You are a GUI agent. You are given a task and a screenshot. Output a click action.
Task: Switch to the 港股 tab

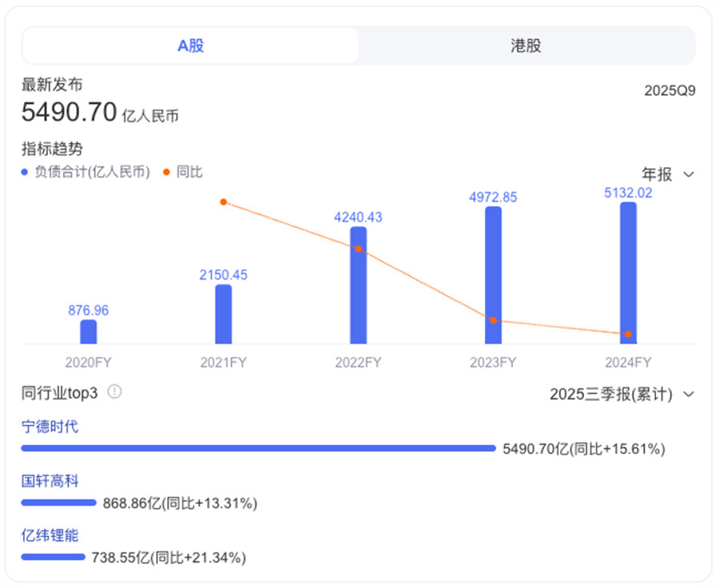pos(526,46)
